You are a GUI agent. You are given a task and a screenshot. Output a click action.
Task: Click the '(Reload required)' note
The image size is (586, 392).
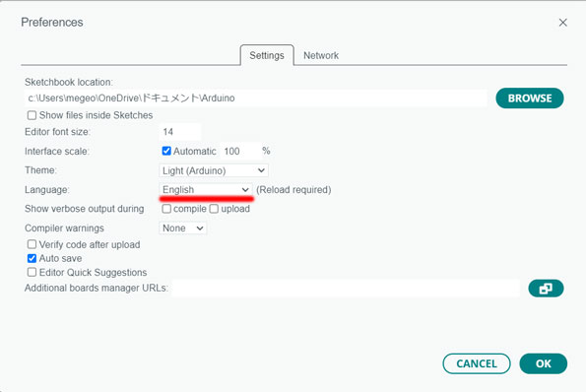click(x=293, y=190)
